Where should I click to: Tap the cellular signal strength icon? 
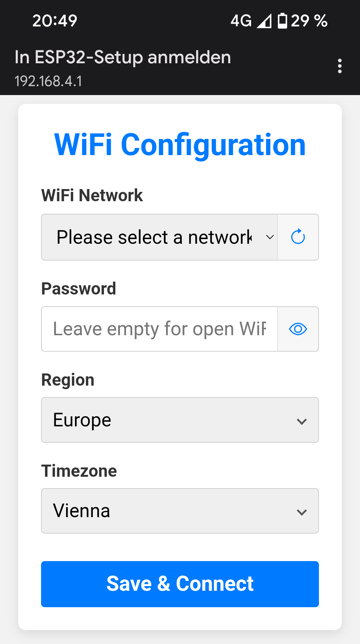[264, 21]
